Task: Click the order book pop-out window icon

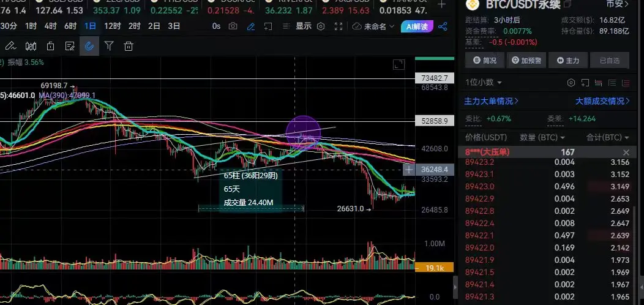Action: click(x=585, y=83)
